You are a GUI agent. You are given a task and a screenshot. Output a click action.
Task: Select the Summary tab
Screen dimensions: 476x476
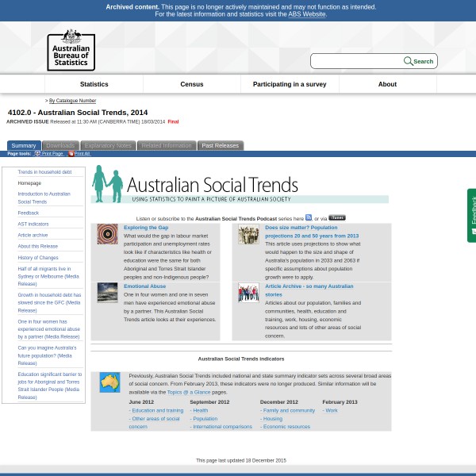23,145
